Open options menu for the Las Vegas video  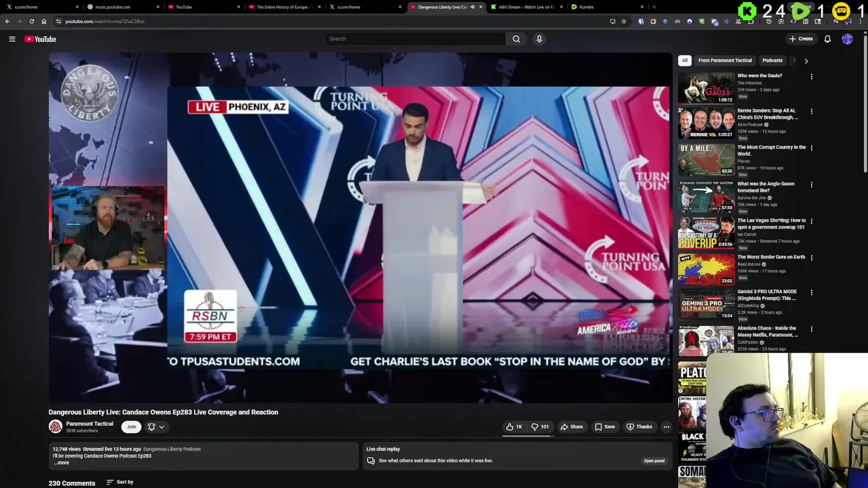pyautogui.click(x=811, y=222)
